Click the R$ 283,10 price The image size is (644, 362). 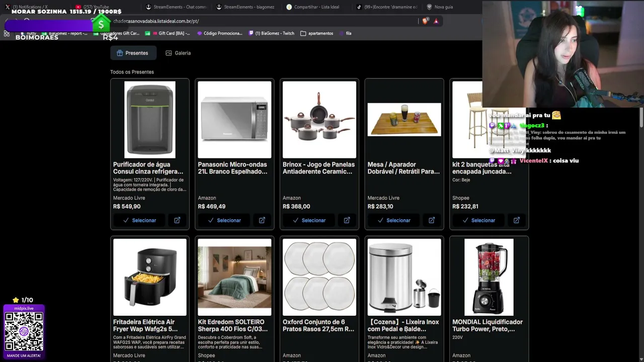click(x=380, y=207)
